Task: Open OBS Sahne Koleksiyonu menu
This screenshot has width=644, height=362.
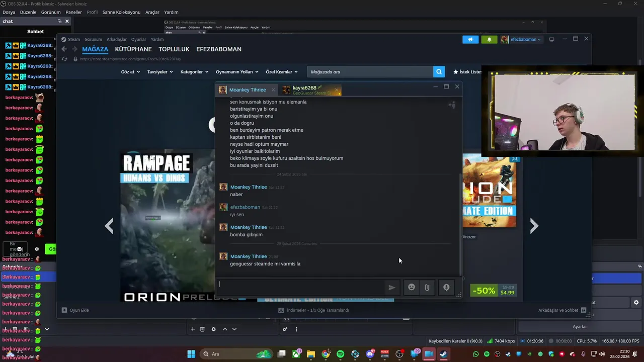Action: 121,12
